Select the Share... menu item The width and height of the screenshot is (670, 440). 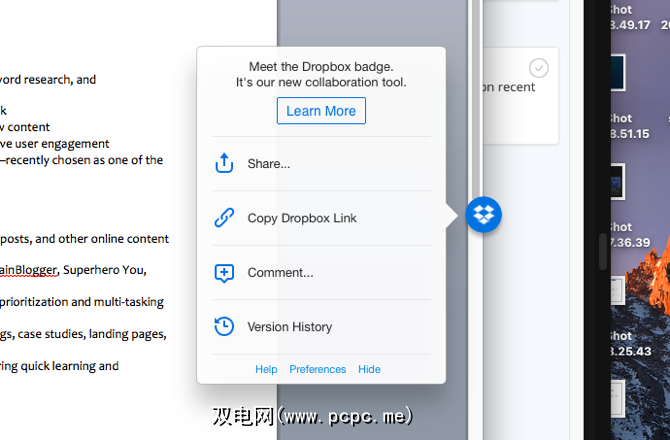(x=269, y=164)
